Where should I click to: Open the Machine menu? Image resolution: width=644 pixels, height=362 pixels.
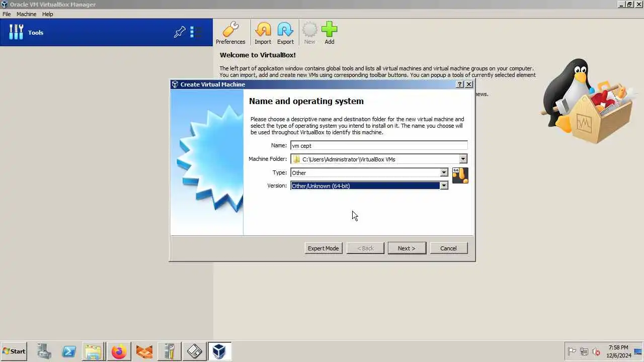pos(26,14)
